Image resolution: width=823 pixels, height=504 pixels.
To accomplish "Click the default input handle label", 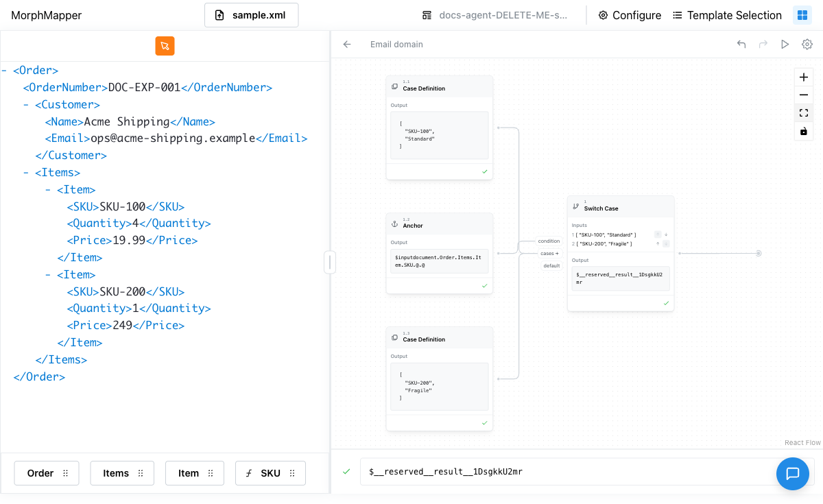I will click(x=551, y=265).
